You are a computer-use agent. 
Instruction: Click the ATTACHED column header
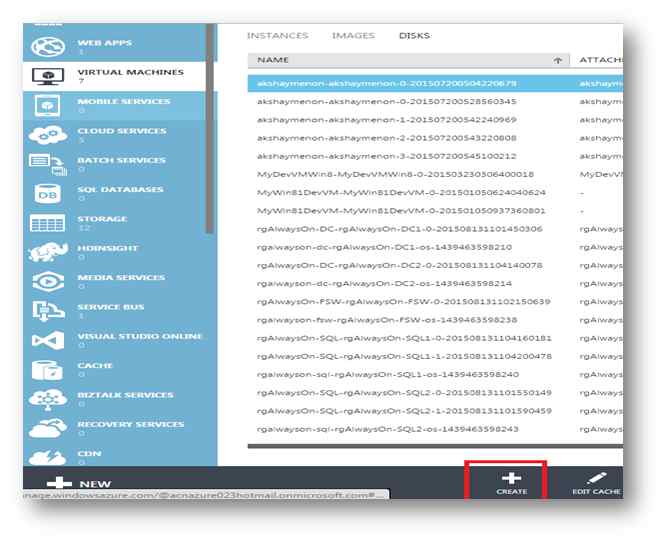601,60
